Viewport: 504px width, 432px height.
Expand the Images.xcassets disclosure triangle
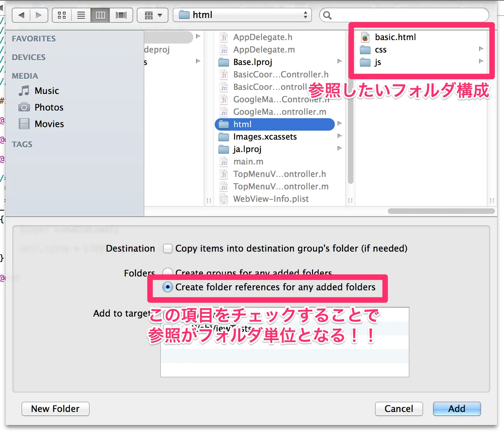[x=340, y=136]
